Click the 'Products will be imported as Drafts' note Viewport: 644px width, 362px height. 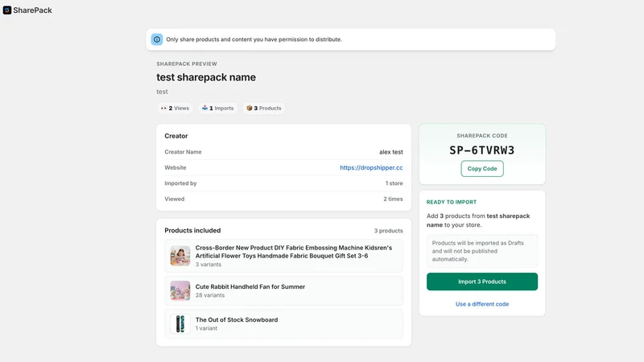pos(481,251)
